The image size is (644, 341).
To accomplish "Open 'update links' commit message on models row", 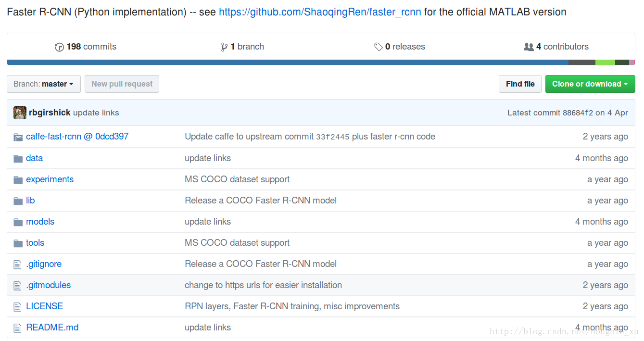I will tap(208, 221).
